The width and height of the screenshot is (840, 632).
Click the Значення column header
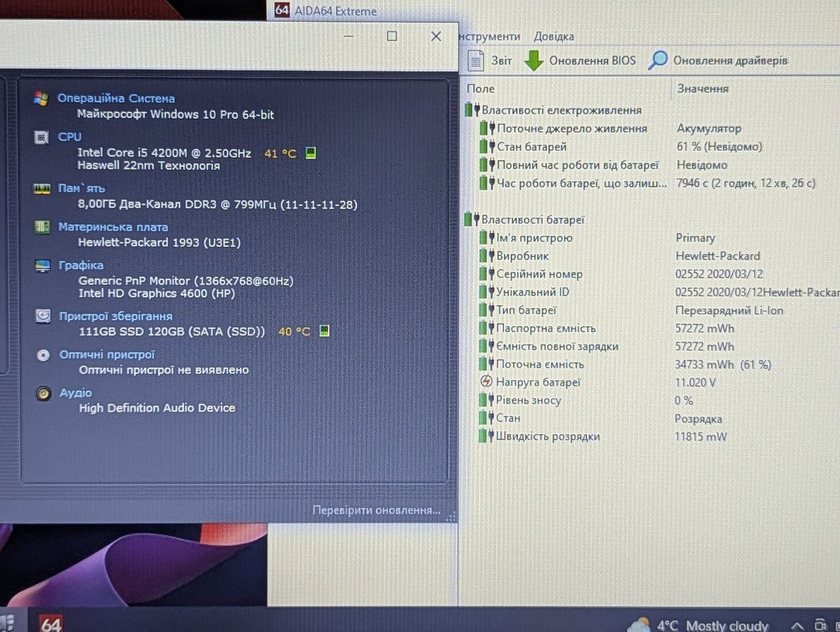tap(703, 89)
